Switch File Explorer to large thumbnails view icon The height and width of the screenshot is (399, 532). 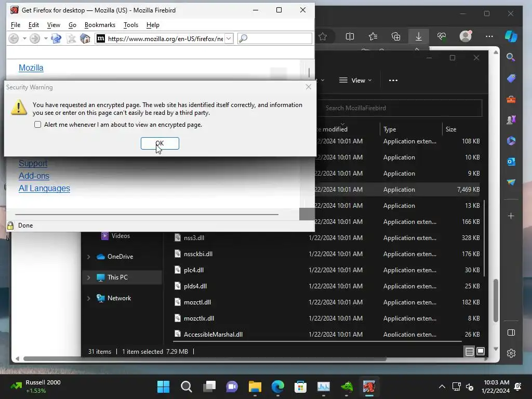point(481,351)
